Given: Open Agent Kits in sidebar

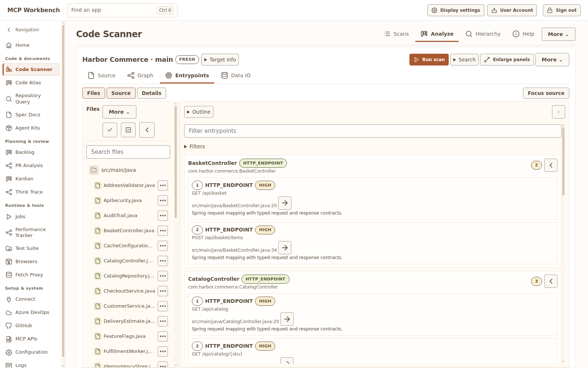Looking at the screenshot, I should [31, 128].
